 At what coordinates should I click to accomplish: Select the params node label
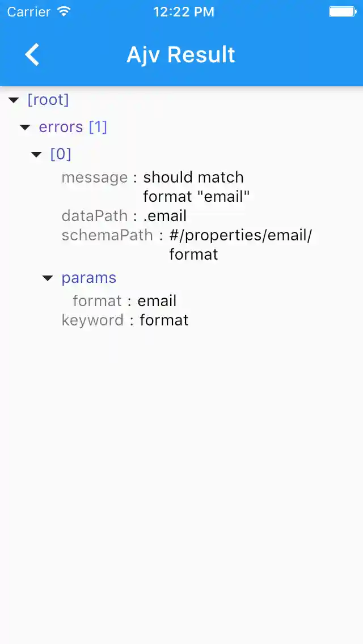(x=88, y=278)
